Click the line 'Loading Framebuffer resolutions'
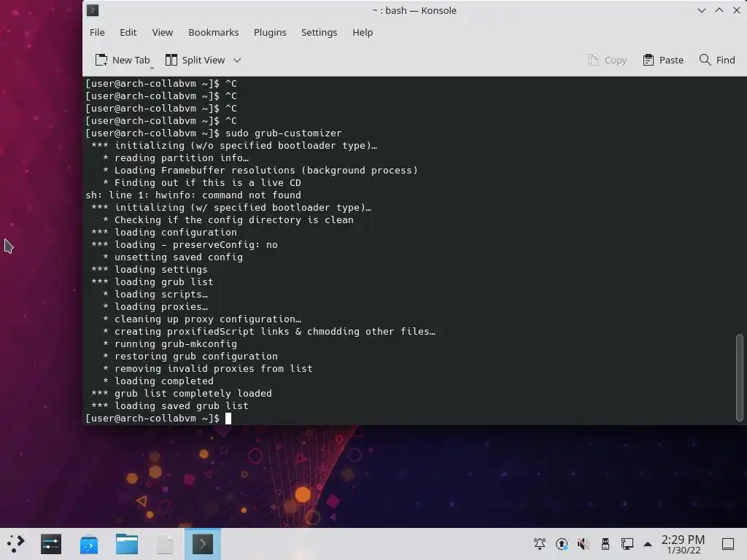This screenshot has width=747, height=560. (x=204, y=171)
